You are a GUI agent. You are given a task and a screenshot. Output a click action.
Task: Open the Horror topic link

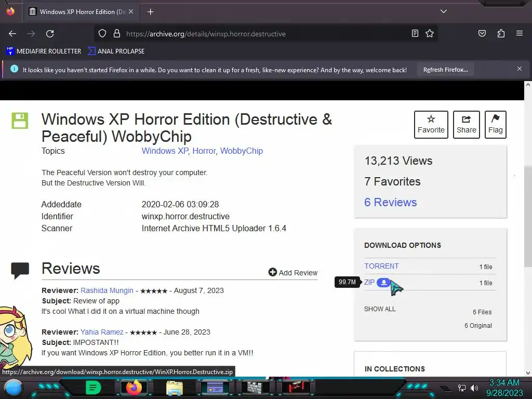[x=204, y=151]
